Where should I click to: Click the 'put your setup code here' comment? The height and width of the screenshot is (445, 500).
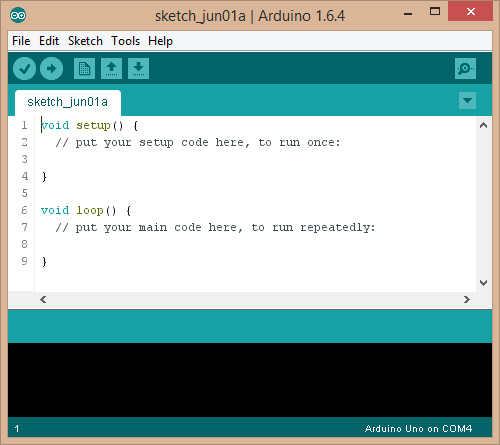(198, 143)
